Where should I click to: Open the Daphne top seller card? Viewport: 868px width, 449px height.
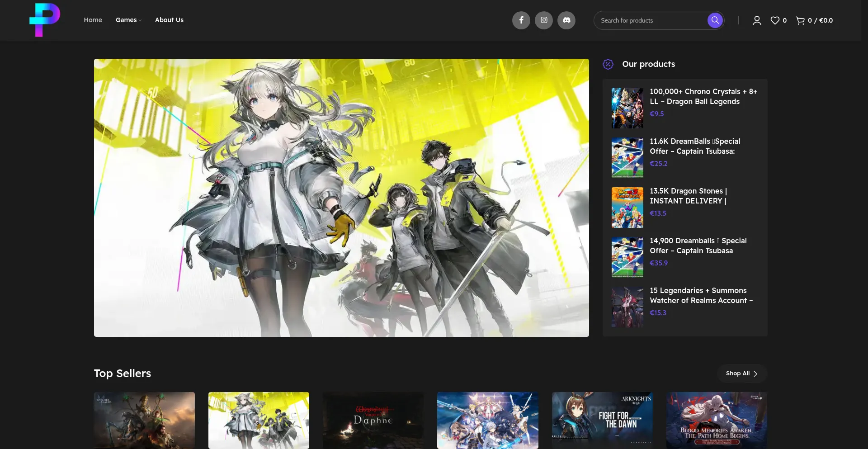(373, 421)
